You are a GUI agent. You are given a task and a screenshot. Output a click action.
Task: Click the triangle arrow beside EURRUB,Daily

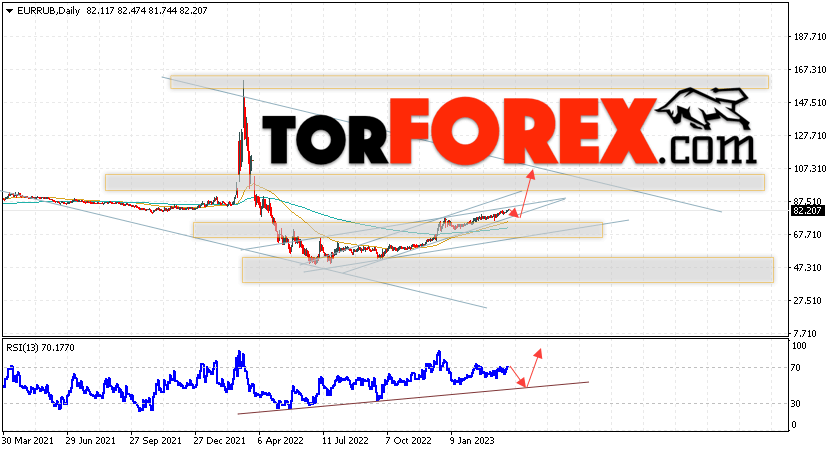10,11
